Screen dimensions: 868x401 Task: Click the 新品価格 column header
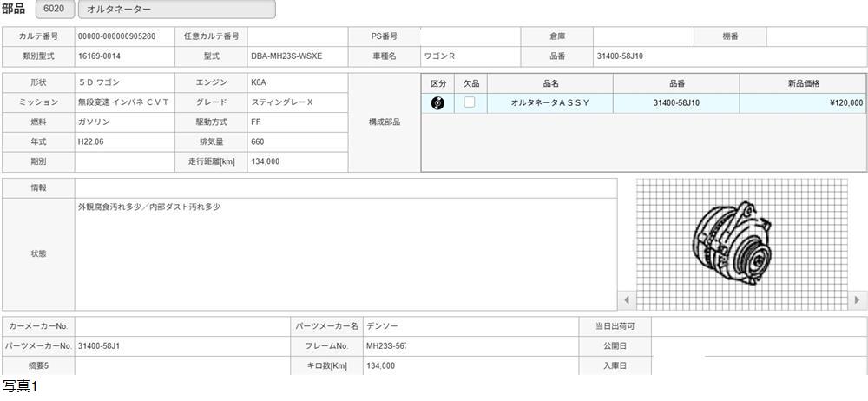point(802,83)
